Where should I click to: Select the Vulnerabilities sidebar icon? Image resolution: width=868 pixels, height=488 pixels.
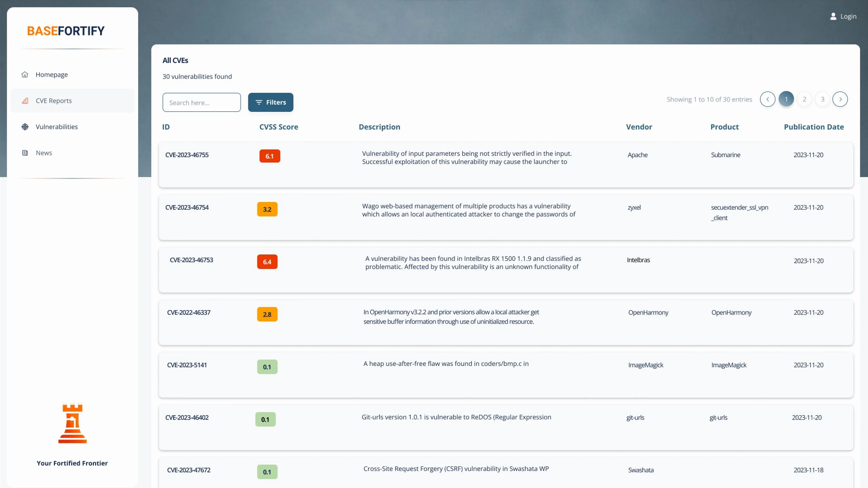click(x=24, y=126)
